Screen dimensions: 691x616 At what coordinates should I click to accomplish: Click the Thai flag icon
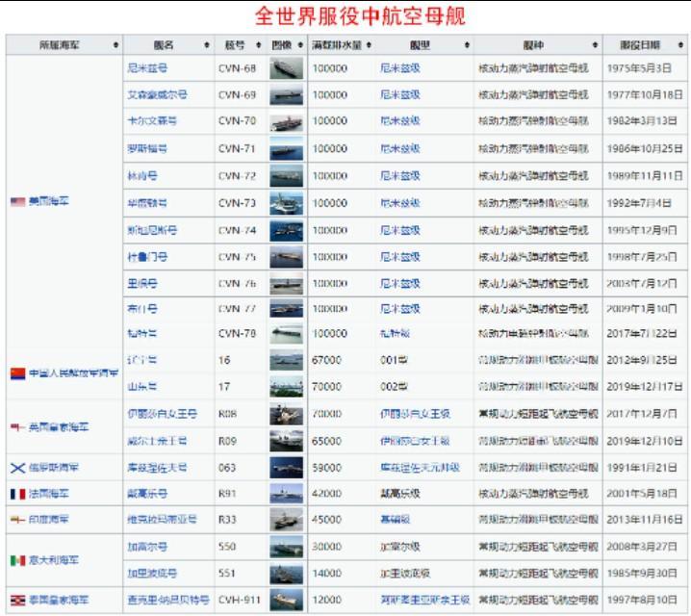(x=17, y=600)
